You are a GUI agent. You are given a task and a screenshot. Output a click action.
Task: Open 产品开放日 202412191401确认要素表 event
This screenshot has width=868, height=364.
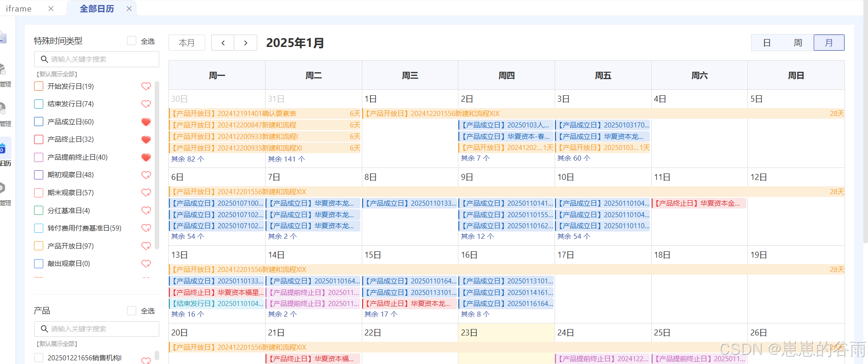(265, 114)
